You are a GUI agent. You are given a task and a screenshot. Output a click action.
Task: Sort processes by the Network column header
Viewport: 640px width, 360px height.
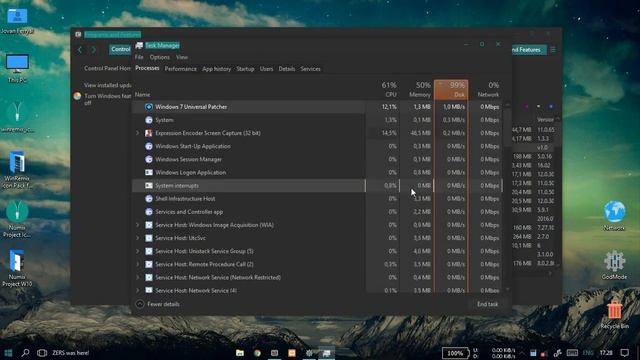pos(485,89)
